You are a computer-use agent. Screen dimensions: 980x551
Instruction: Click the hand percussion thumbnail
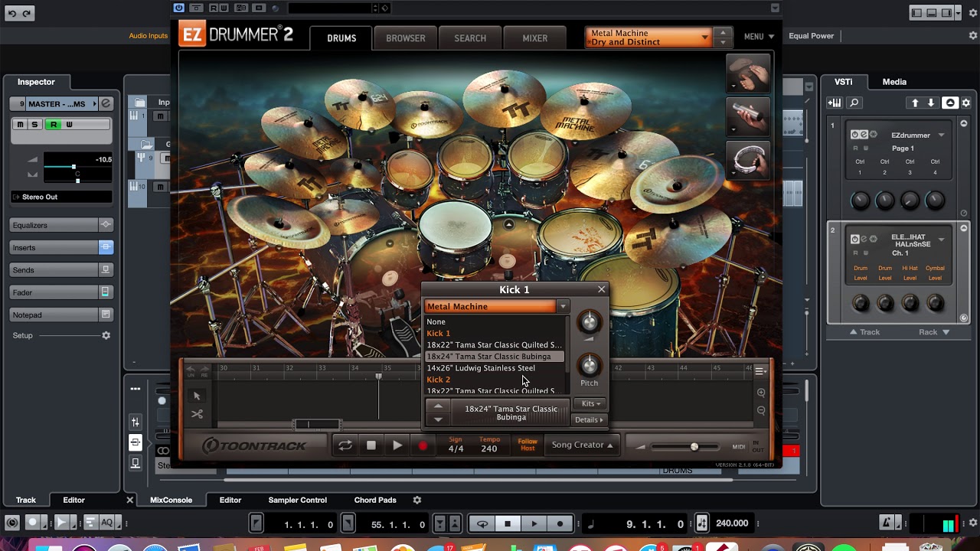(748, 74)
